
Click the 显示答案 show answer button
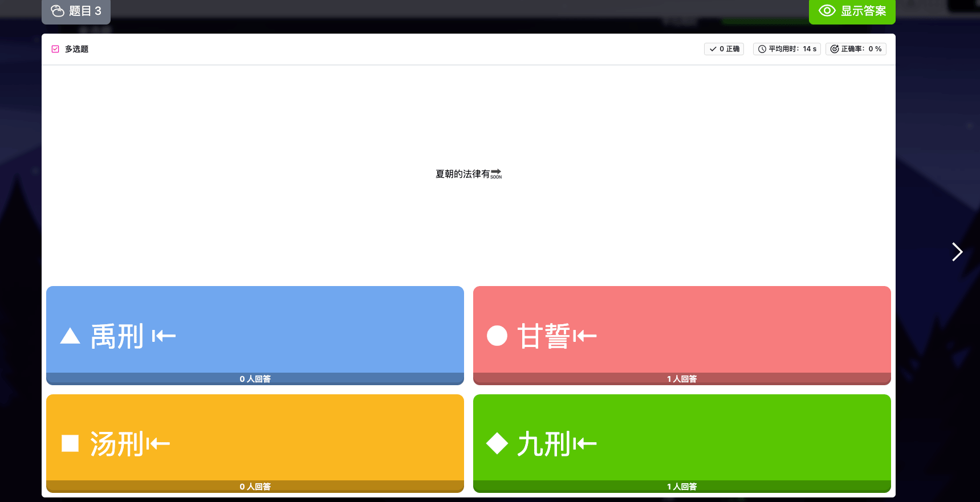(x=852, y=11)
